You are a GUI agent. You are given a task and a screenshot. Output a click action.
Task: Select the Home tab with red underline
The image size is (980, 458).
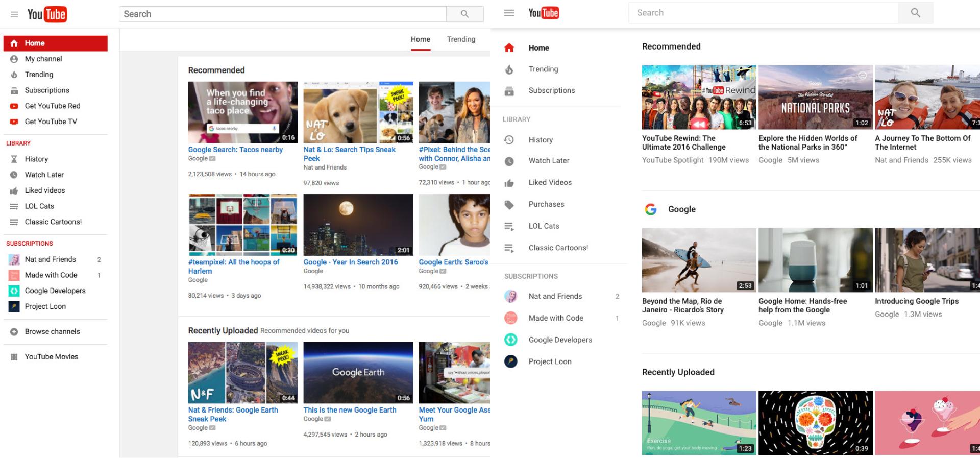pyautogui.click(x=420, y=39)
